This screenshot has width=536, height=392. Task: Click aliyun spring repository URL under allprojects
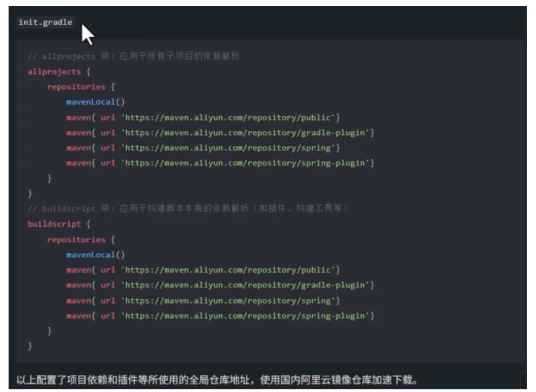230,148
